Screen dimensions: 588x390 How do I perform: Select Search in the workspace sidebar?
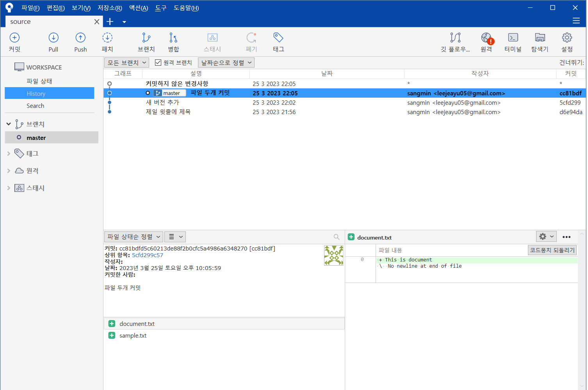[35, 106]
